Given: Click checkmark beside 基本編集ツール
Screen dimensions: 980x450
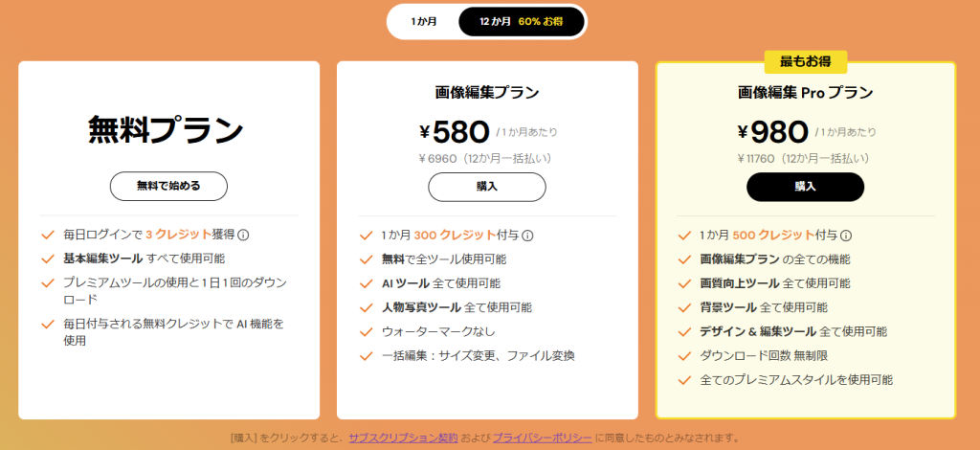Looking at the screenshot, I should click(x=47, y=259).
